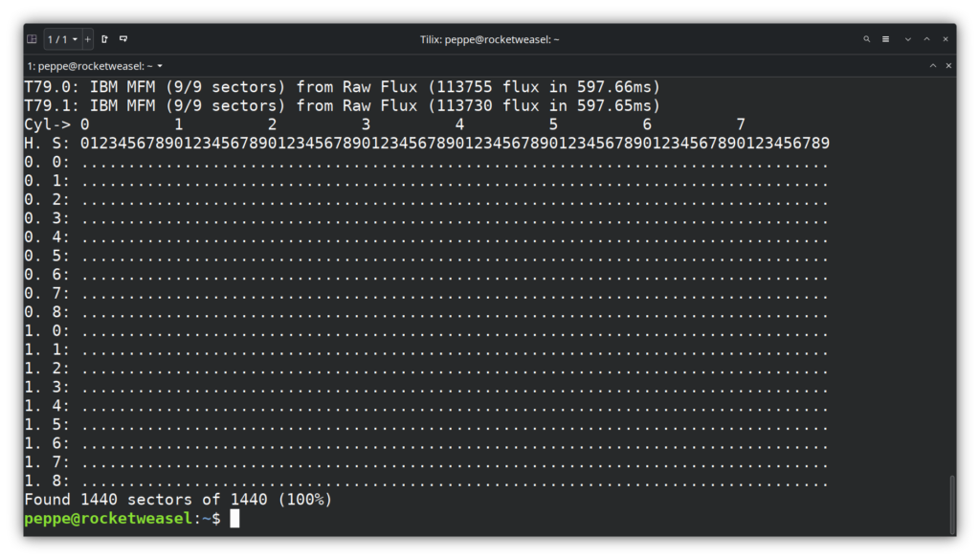The height and width of the screenshot is (560, 980).
Task: Click the Tilix window title bar
Action: click(490, 39)
